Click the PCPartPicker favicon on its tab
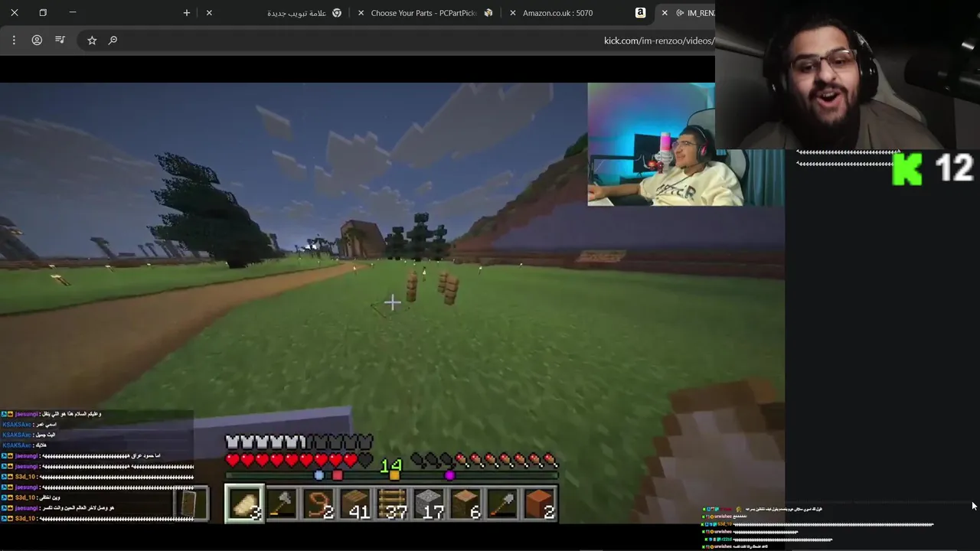 tap(488, 13)
